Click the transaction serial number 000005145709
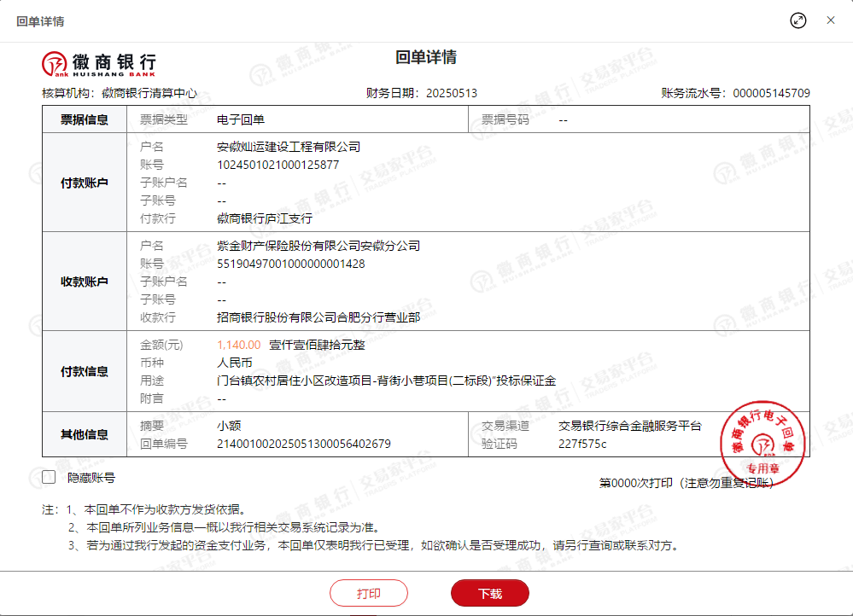Image resolution: width=853 pixels, height=616 pixels. [x=771, y=93]
